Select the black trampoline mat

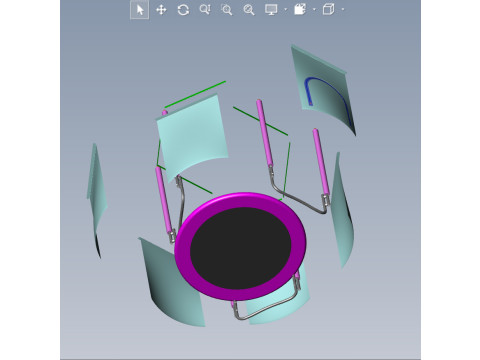pyautogui.click(x=241, y=248)
